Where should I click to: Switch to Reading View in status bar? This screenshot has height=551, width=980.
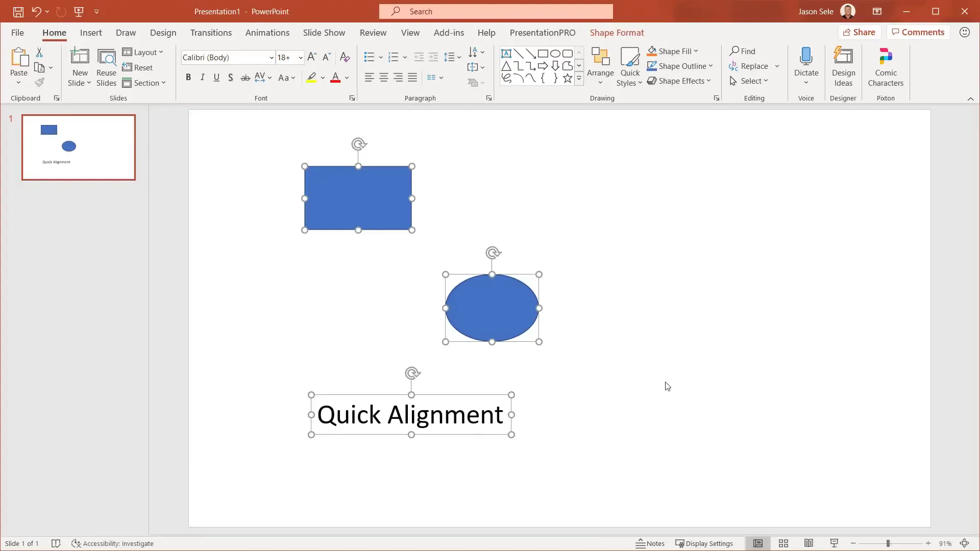click(x=808, y=543)
